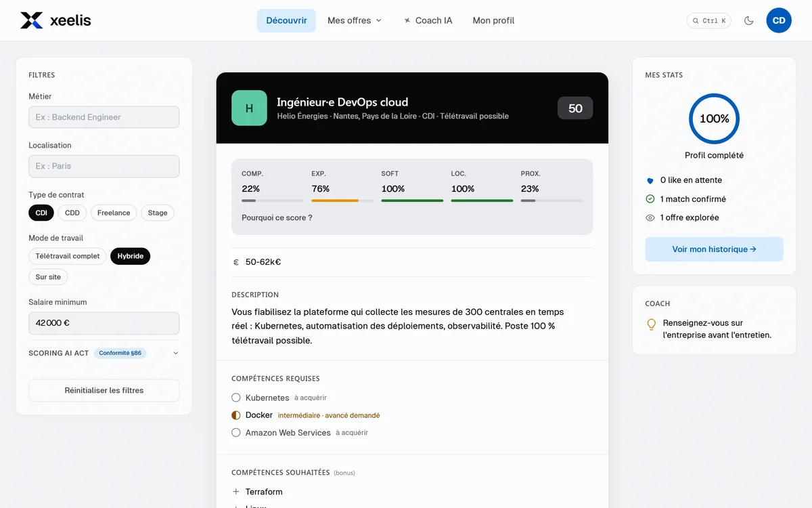Click the empty circle icon beside Kubernetes
The image size is (812, 508).
click(236, 398)
